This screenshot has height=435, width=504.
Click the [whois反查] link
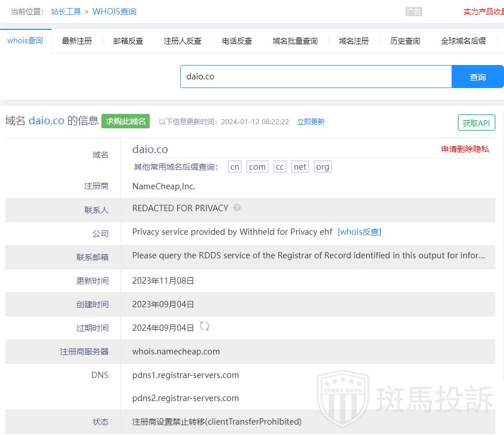[359, 232]
